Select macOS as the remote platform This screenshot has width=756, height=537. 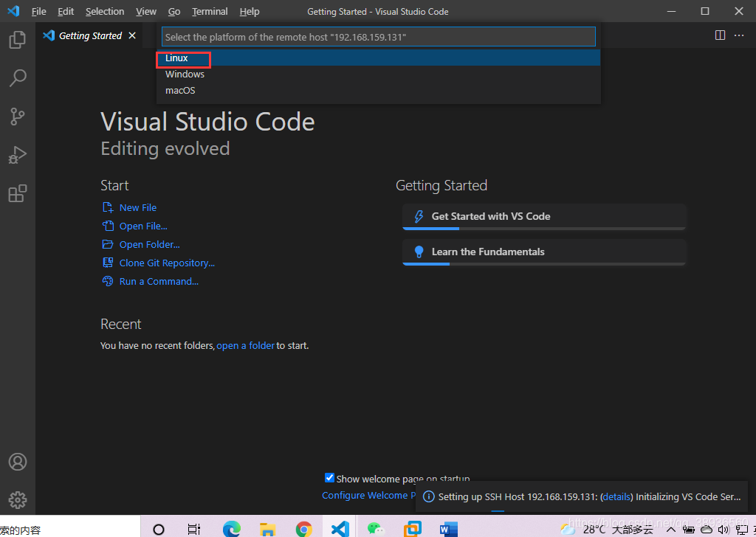(379, 91)
